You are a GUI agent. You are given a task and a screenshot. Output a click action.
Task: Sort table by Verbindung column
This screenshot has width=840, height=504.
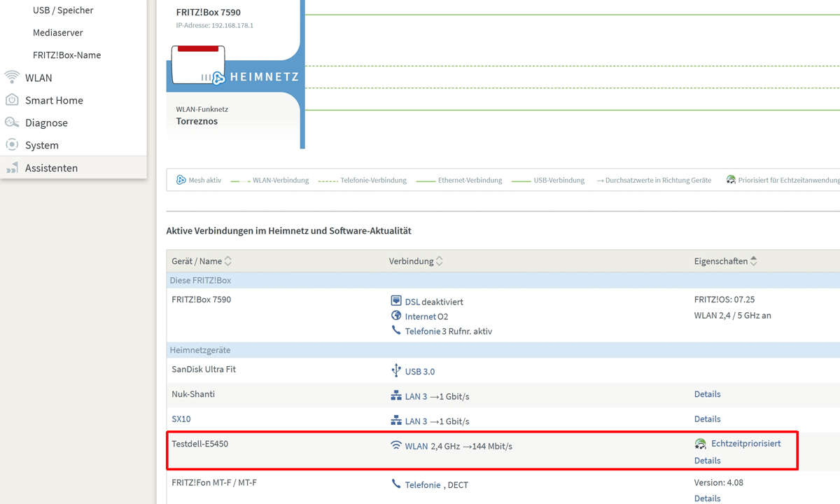(416, 261)
